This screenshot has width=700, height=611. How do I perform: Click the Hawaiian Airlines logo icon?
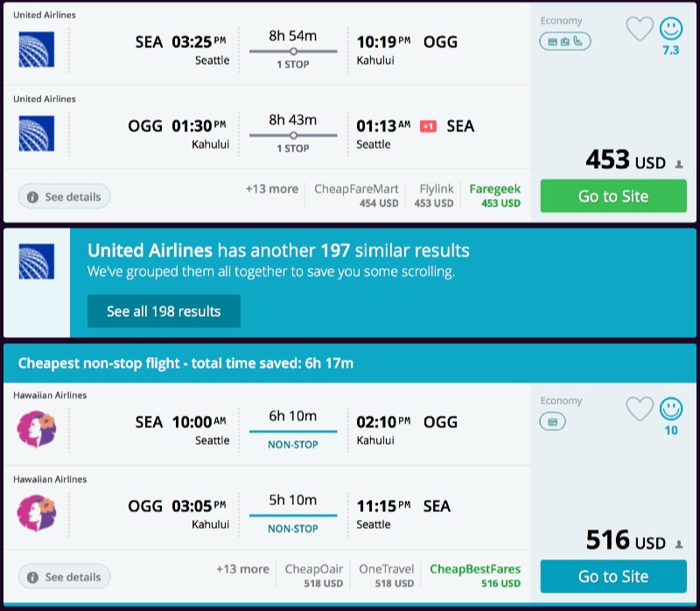point(35,429)
